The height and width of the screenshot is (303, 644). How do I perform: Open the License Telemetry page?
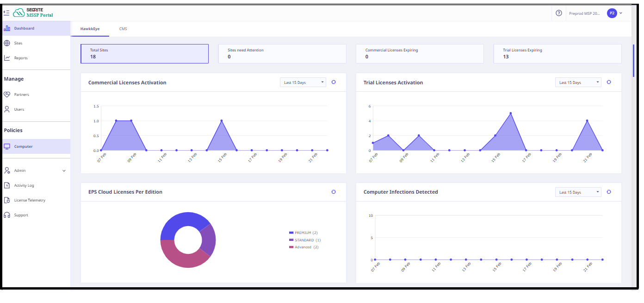click(x=35, y=200)
